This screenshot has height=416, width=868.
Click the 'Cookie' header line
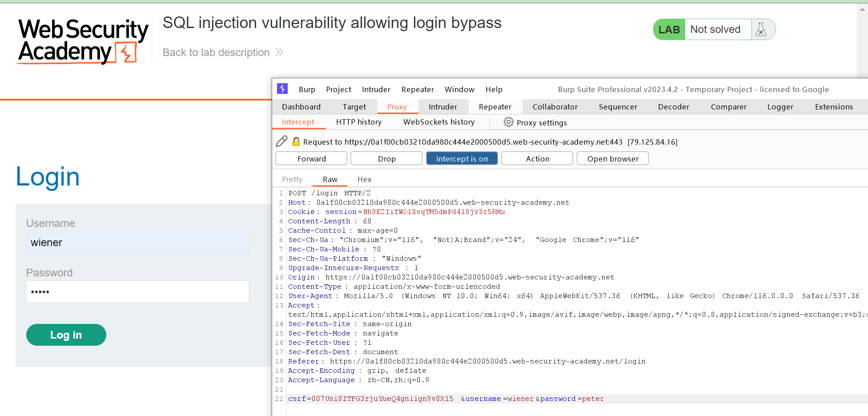tap(397, 212)
